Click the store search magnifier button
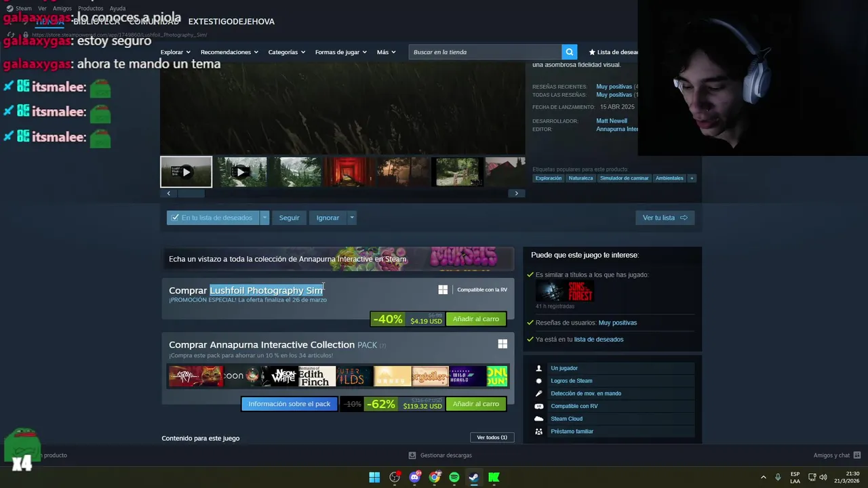The height and width of the screenshot is (488, 868). click(x=570, y=52)
